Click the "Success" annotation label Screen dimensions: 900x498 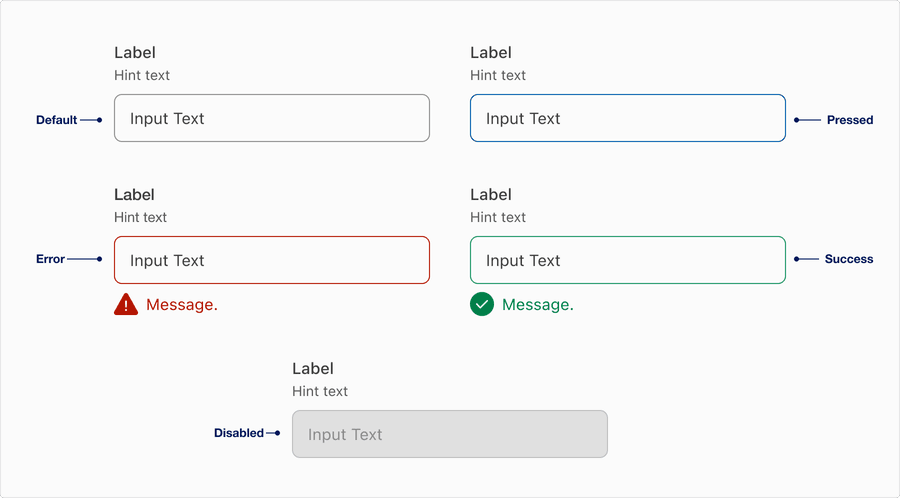[x=849, y=259]
